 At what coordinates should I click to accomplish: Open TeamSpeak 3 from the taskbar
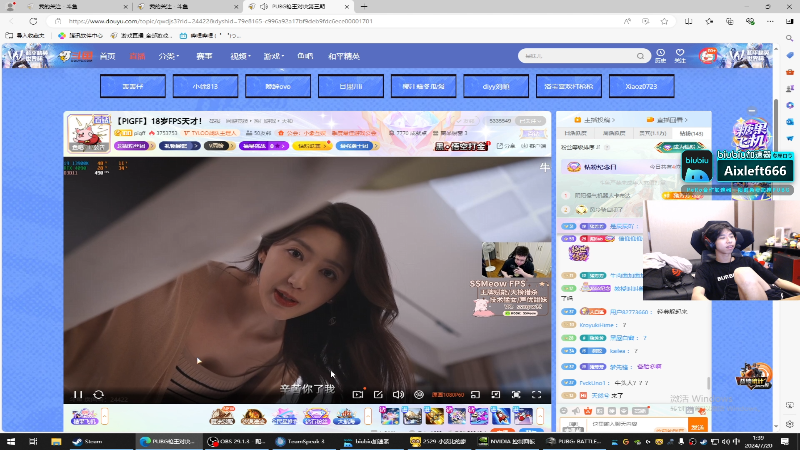click(x=304, y=441)
